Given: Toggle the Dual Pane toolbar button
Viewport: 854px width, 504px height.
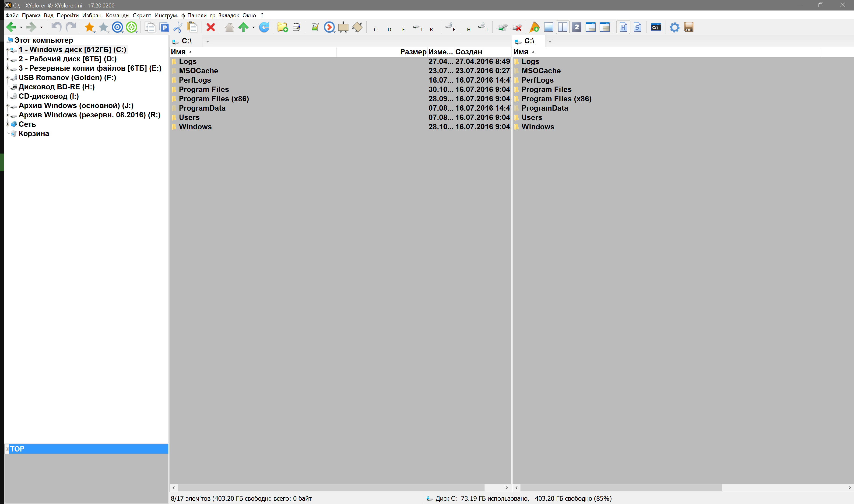Looking at the screenshot, I should pos(562,27).
